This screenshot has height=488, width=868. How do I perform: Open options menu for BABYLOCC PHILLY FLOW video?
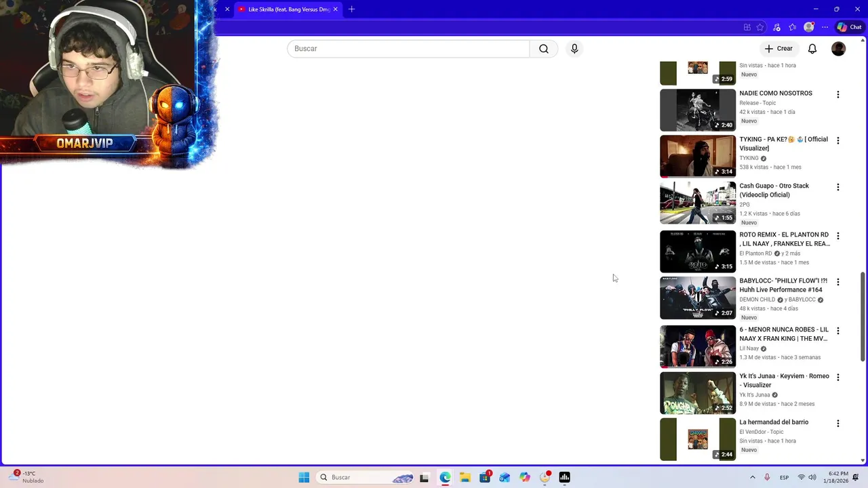(838, 282)
